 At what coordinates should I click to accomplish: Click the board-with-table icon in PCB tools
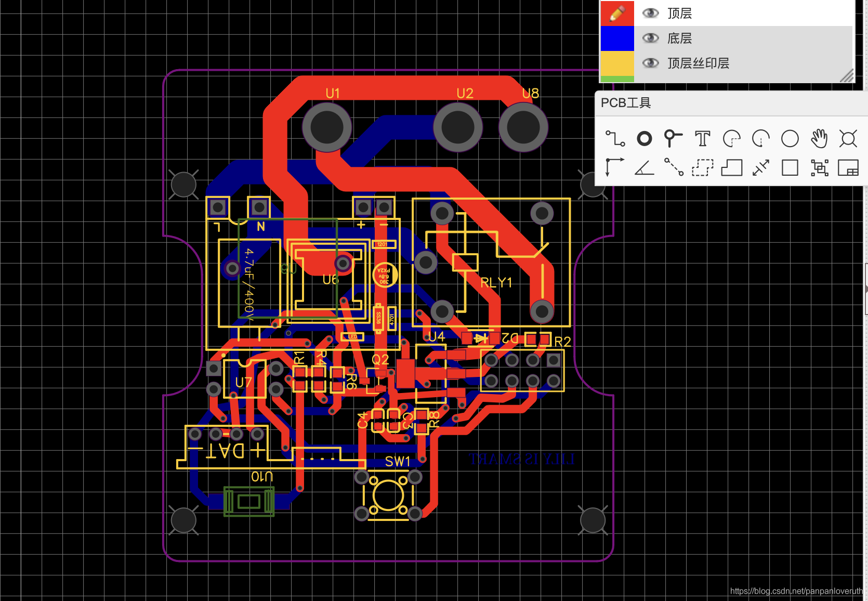point(848,168)
